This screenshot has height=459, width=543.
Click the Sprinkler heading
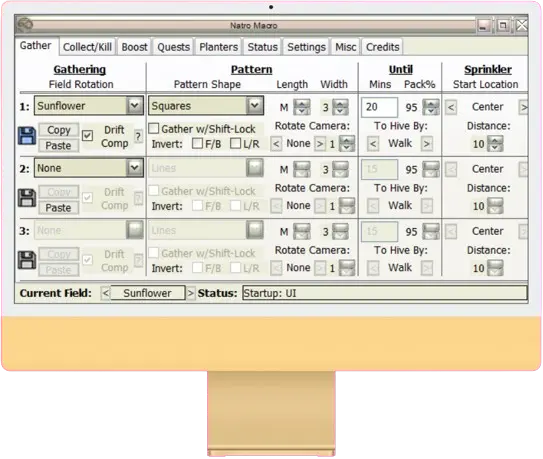coord(488,69)
